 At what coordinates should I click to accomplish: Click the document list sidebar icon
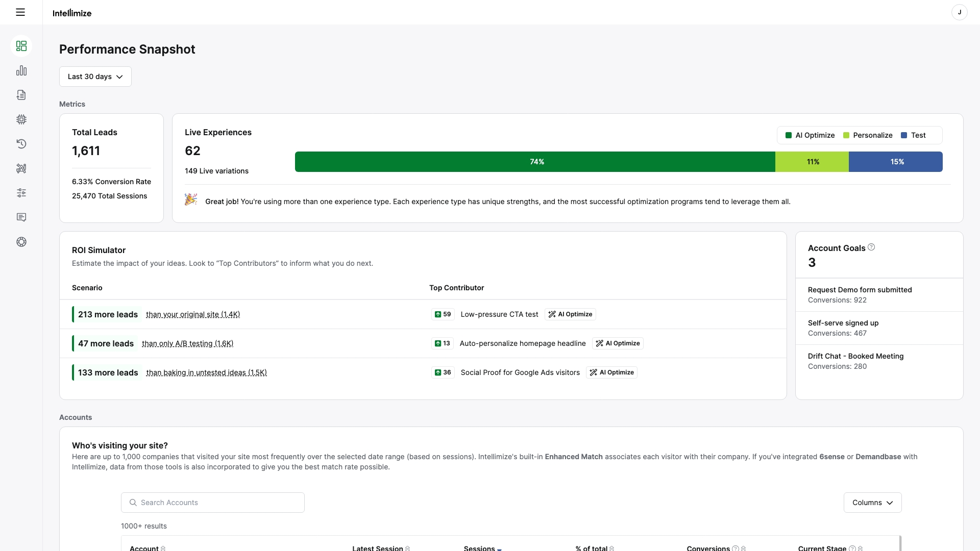[x=21, y=95]
